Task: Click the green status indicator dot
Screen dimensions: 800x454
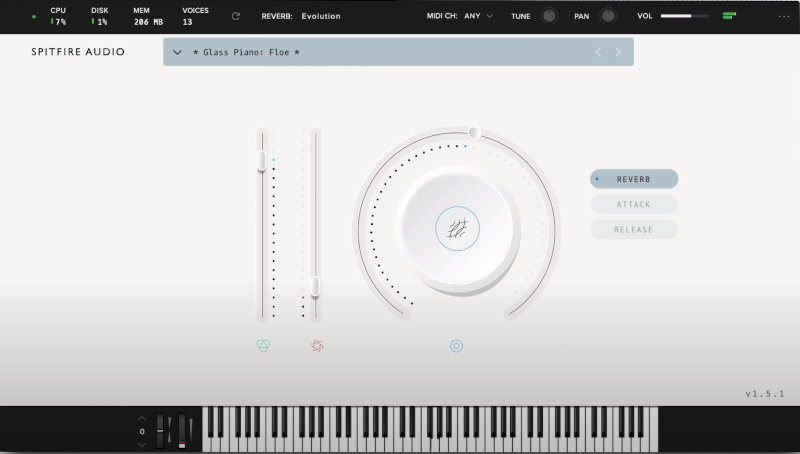Action: click(34, 16)
